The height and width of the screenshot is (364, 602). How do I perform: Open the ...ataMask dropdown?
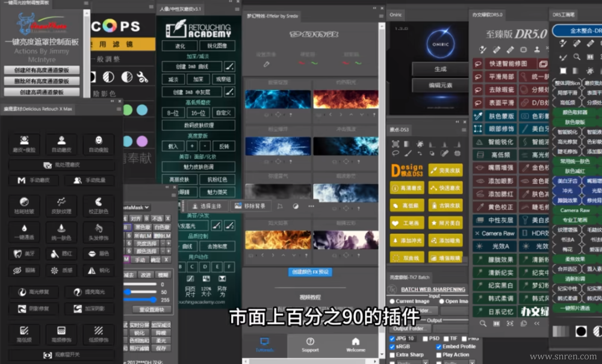[137, 207]
